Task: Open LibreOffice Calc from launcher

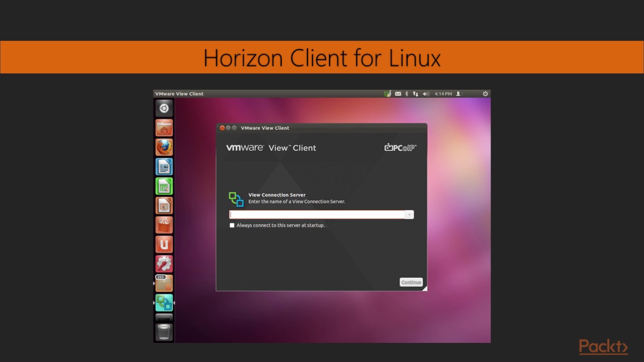Action: pos(164,186)
